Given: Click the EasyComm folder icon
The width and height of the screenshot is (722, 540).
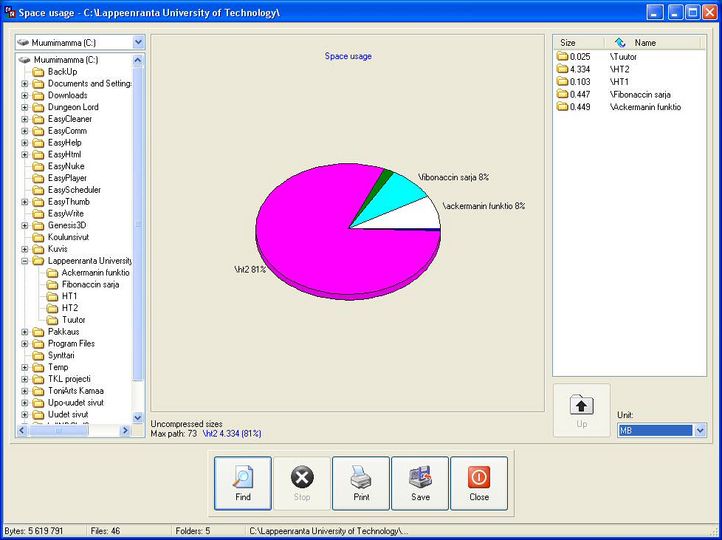Looking at the screenshot, I should click(38, 131).
